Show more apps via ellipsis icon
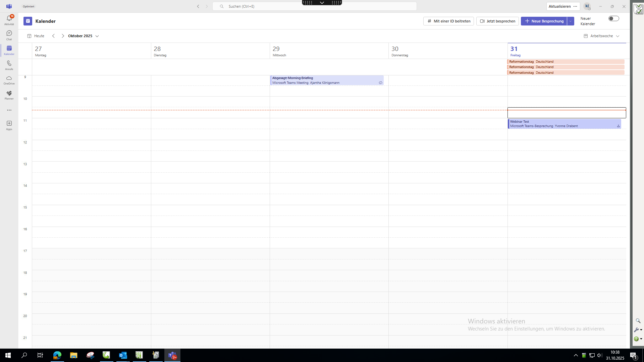This screenshot has height=362, width=644. [9, 110]
